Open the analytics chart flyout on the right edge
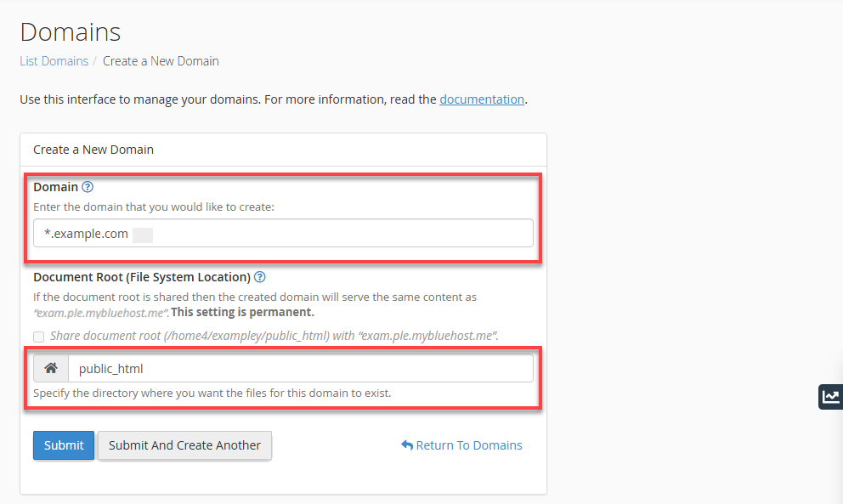Image resolution: width=843 pixels, height=504 pixels. tap(830, 397)
